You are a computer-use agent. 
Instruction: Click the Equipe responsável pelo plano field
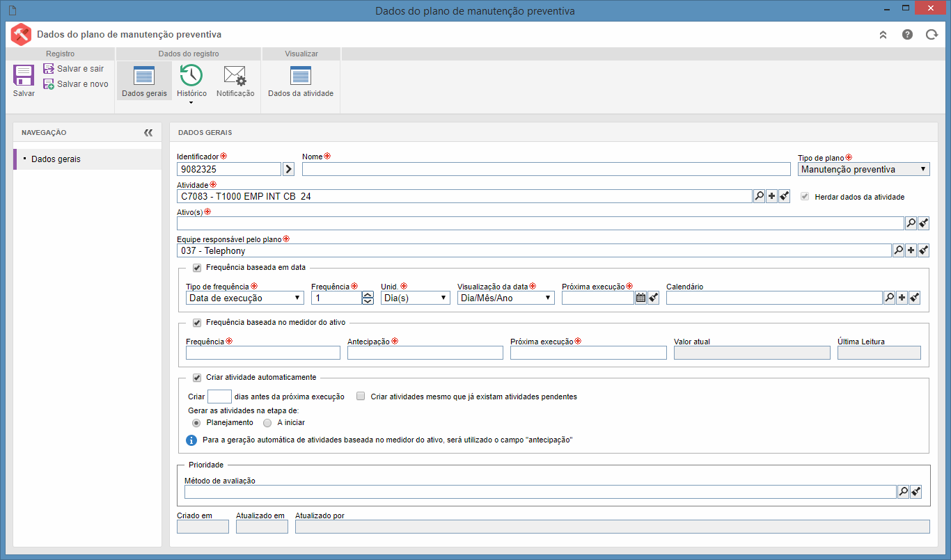534,250
